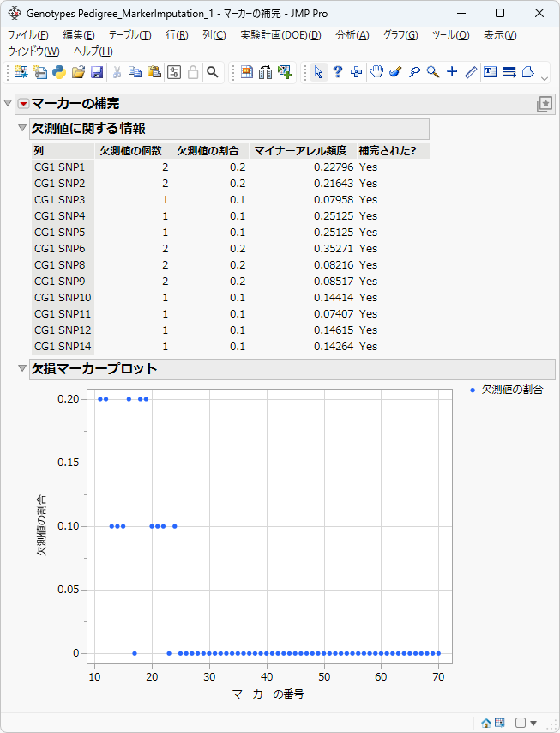560x733 pixels.
Task: Click the 欠測値の割合 legend marker
Action: 473,390
